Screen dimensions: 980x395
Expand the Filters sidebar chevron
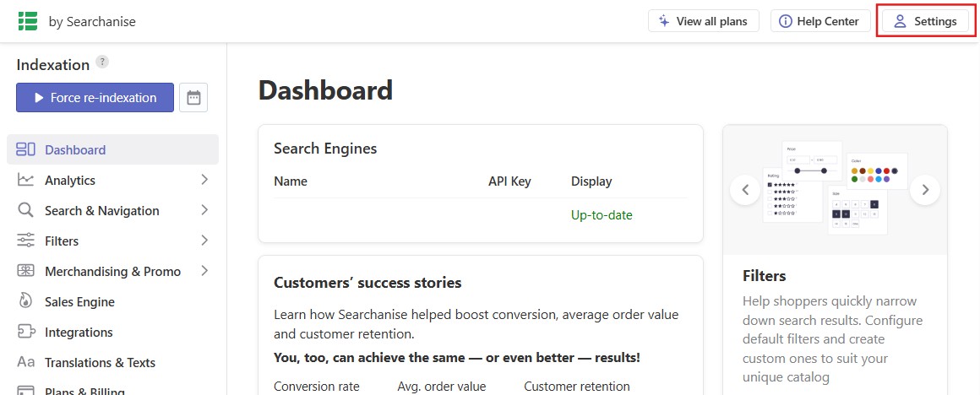pyautogui.click(x=204, y=241)
